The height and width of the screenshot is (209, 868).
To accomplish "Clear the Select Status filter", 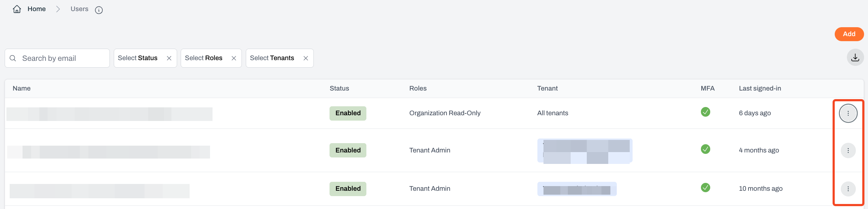I will pyautogui.click(x=169, y=58).
